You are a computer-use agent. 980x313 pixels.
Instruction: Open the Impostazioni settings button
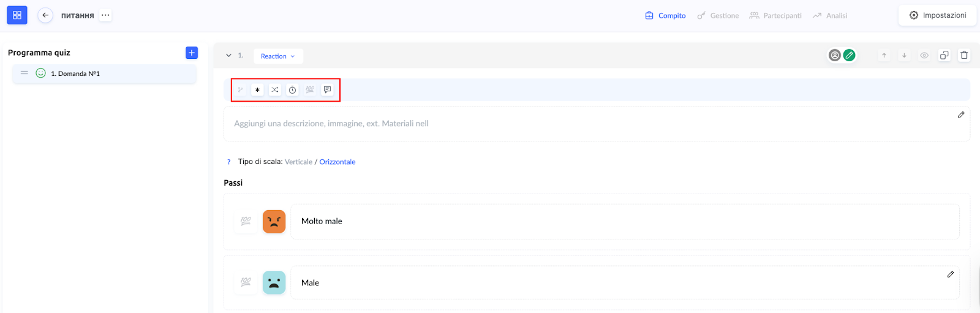point(938,15)
